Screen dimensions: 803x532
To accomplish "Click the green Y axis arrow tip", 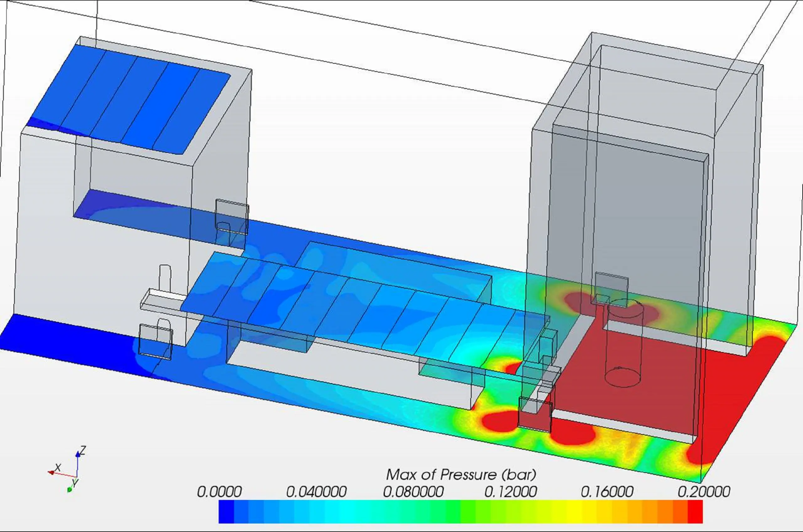I will tap(70, 489).
